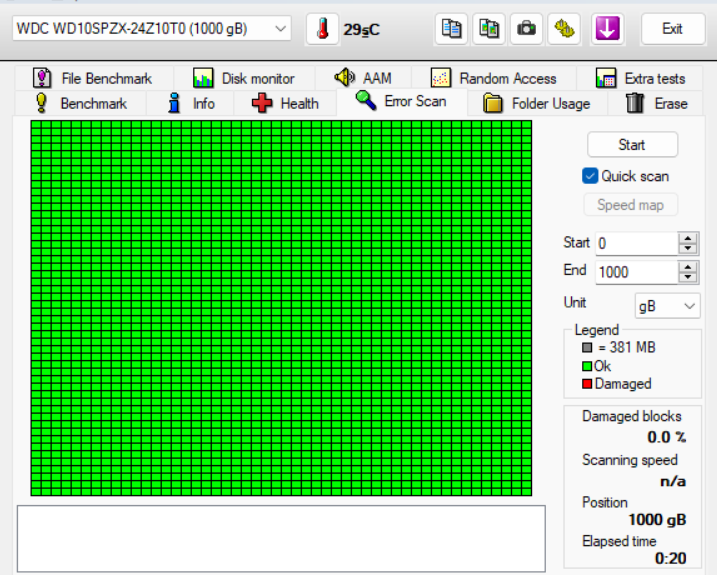Open the Health tab
The image size is (717, 575).
[x=286, y=103]
